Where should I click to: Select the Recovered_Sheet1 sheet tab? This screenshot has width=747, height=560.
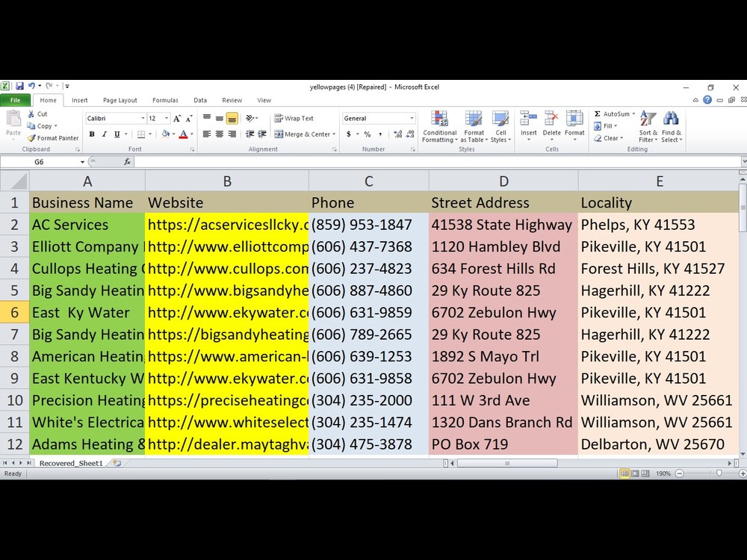71,463
